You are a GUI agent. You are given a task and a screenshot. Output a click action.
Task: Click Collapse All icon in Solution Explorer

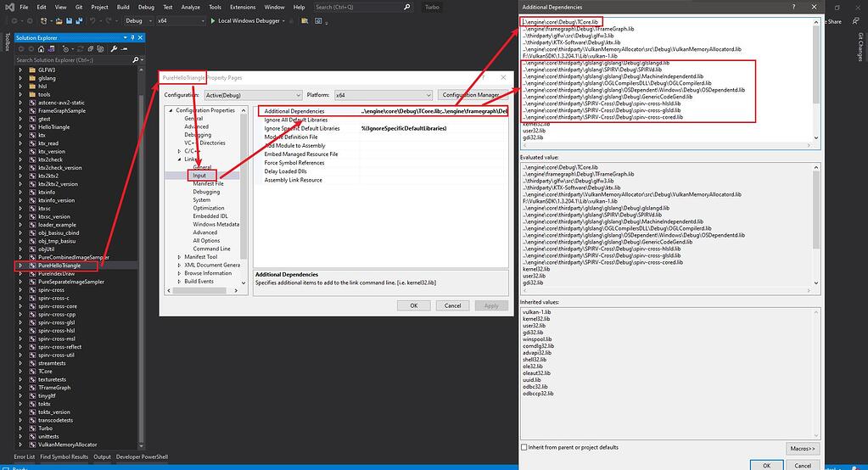[x=90, y=49]
